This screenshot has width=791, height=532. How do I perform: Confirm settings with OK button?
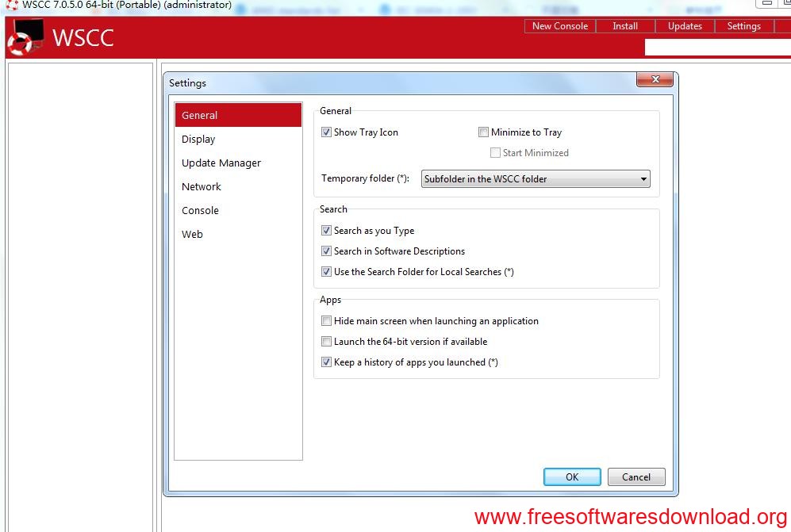point(572,477)
